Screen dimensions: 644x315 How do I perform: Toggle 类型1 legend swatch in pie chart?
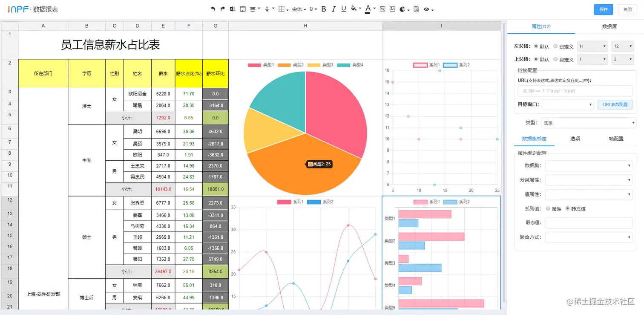pyautogui.click(x=254, y=65)
